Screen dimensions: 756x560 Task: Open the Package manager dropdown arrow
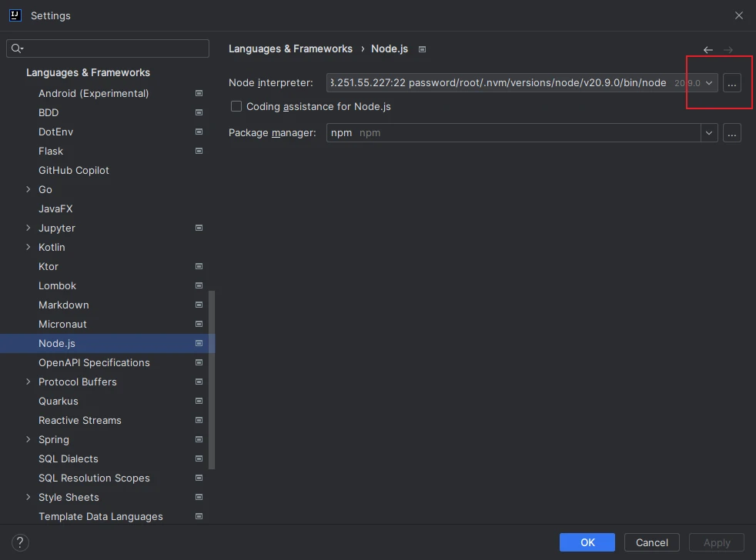click(709, 133)
